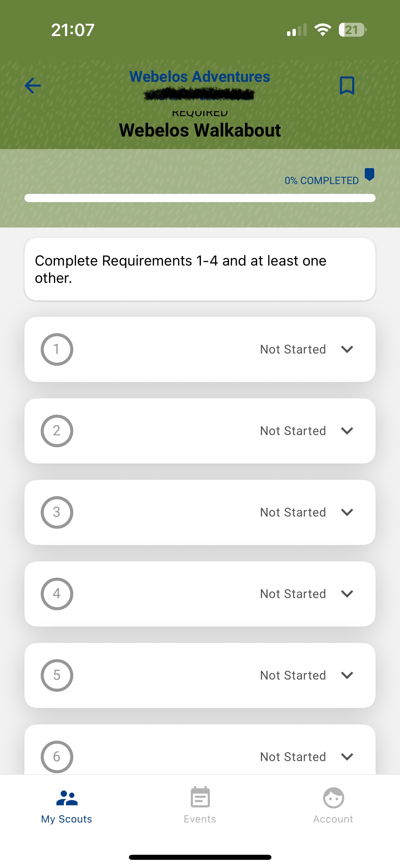Open the Account face icon
This screenshot has height=868, width=400.
333,798
